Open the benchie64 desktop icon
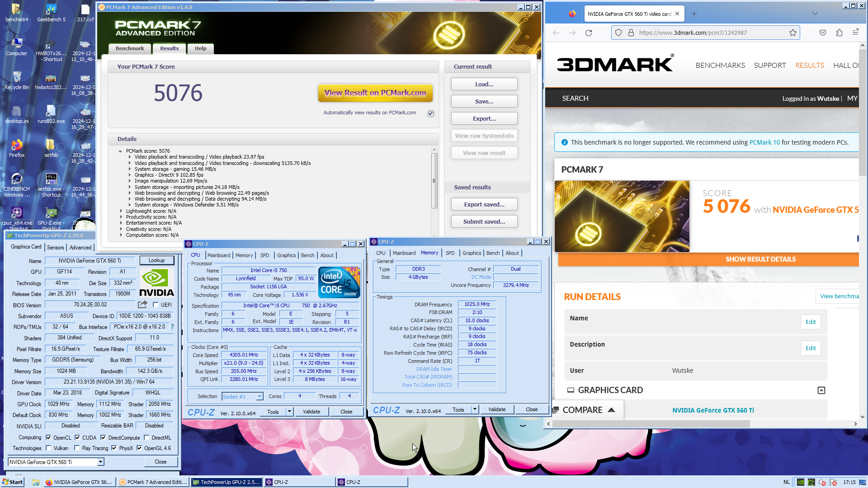This screenshot has height=488, width=868. click(x=17, y=13)
